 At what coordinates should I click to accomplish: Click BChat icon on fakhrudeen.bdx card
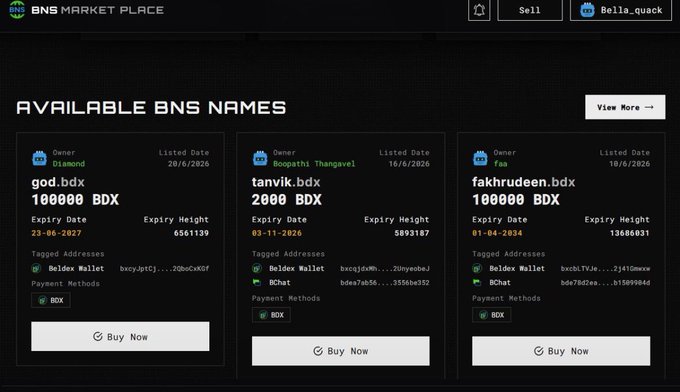pos(477,282)
